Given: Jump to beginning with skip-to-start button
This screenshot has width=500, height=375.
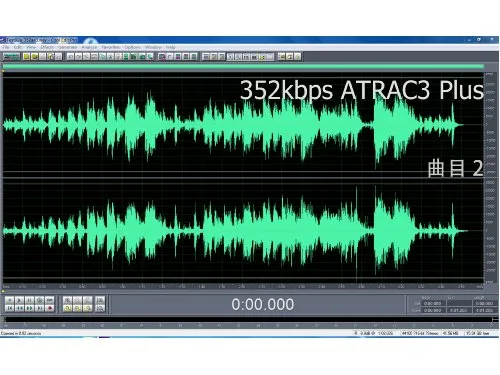Looking at the screenshot, I should pos(10,308).
